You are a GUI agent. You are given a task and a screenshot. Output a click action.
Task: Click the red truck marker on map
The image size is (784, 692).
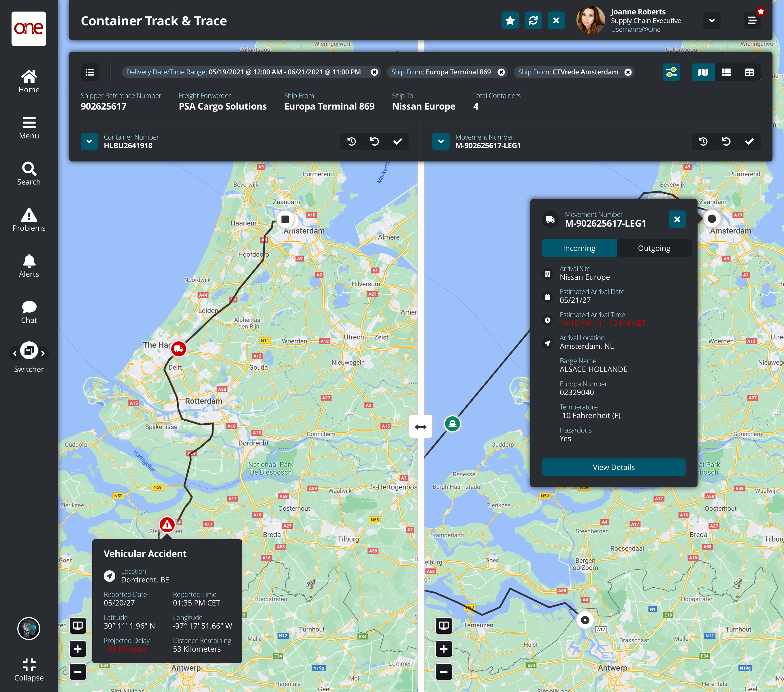(178, 349)
